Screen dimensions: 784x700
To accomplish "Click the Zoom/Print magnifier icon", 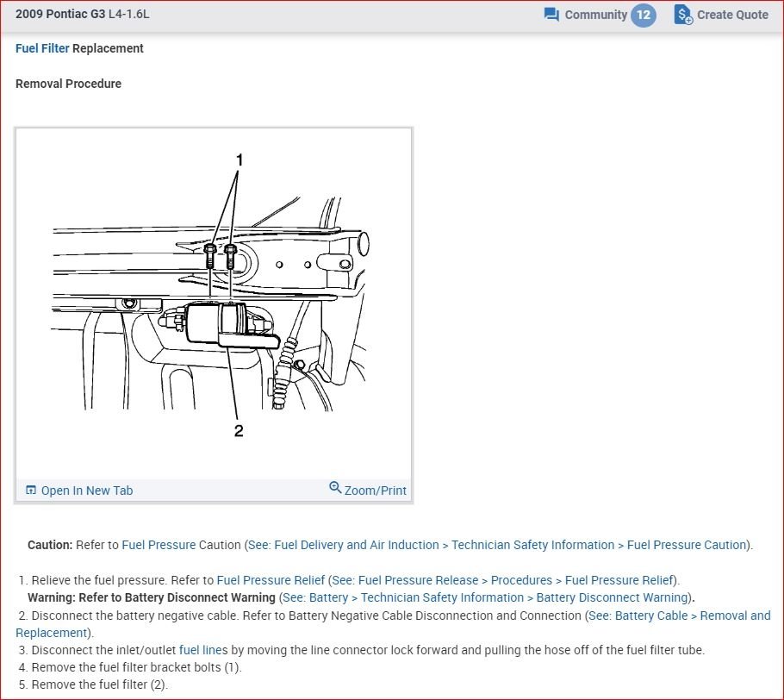I will [335, 487].
